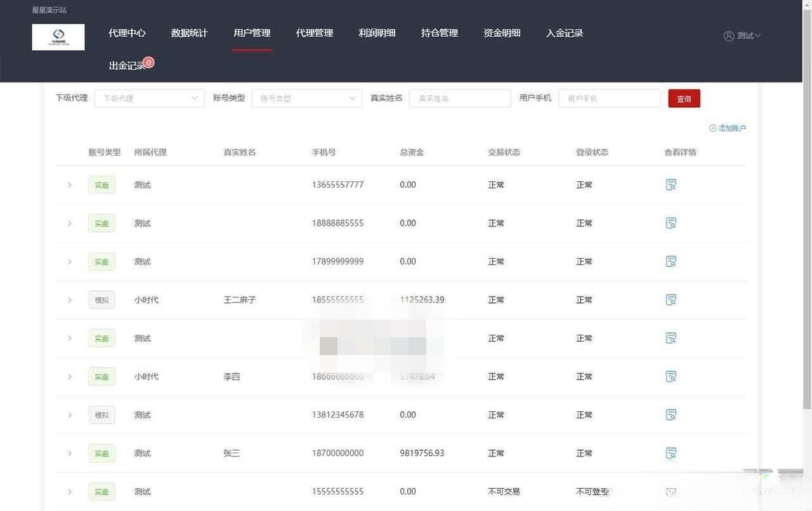The image size is (812, 511).
Task: Expand the 王二麻子 row chevron
Action: tap(70, 299)
